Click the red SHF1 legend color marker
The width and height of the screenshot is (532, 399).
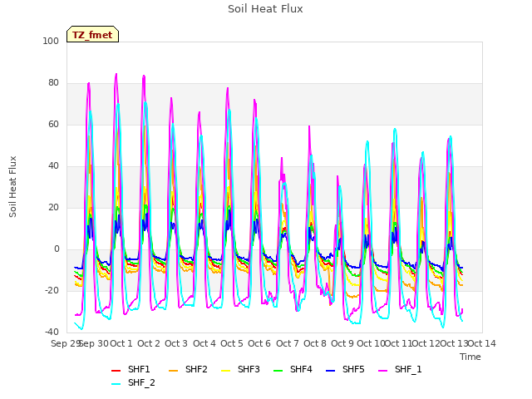pyautogui.click(x=116, y=371)
